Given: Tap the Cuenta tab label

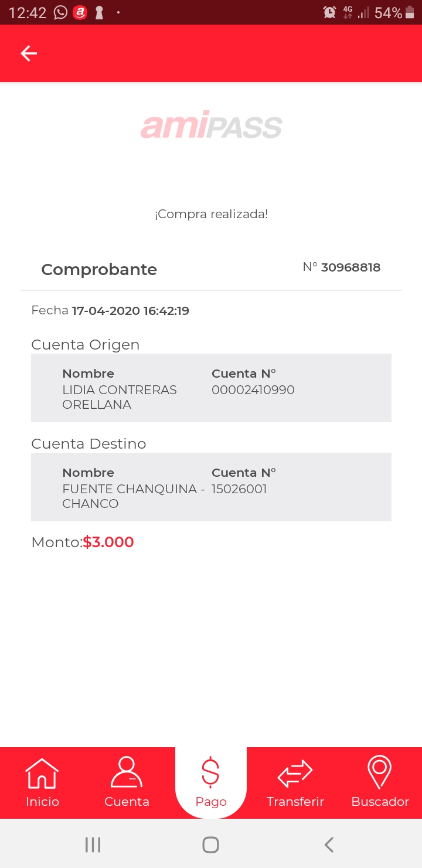Looking at the screenshot, I should 127,802.
